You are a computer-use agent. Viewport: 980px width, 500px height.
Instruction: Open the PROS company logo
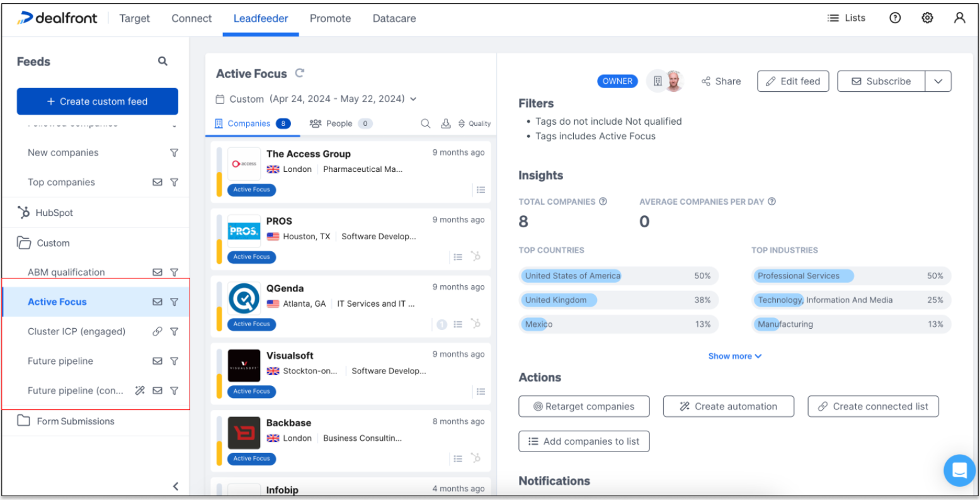pos(244,231)
